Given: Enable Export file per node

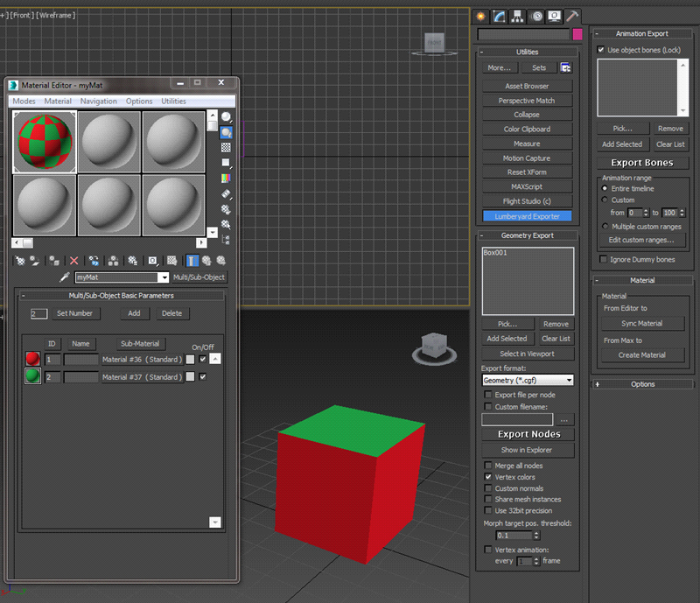Looking at the screenshot, I should tap(488, 395).
